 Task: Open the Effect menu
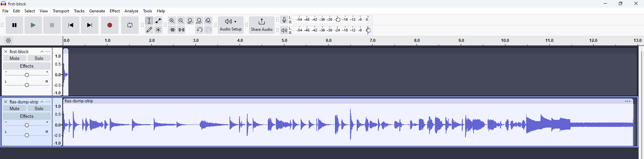pos(115,11)
